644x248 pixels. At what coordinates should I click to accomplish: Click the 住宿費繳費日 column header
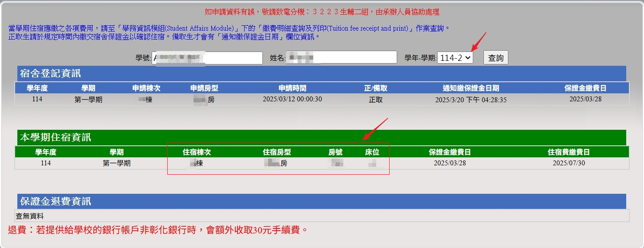click(x=568, y=152)
